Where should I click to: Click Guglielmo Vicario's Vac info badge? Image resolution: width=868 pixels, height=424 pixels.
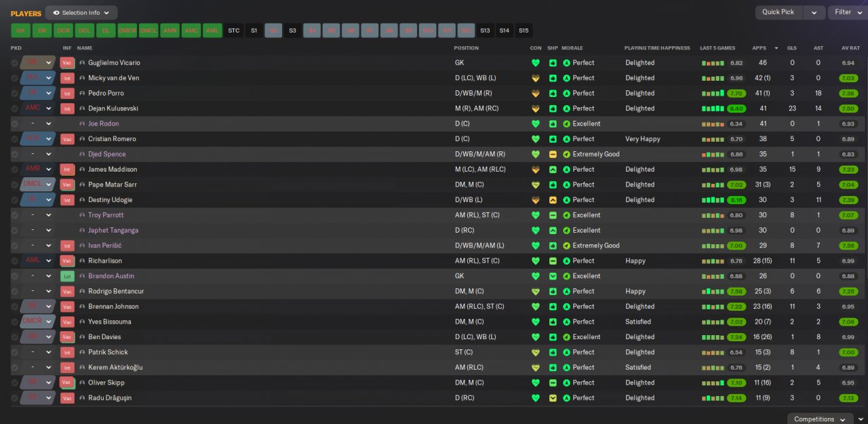(x=67, y=62)
